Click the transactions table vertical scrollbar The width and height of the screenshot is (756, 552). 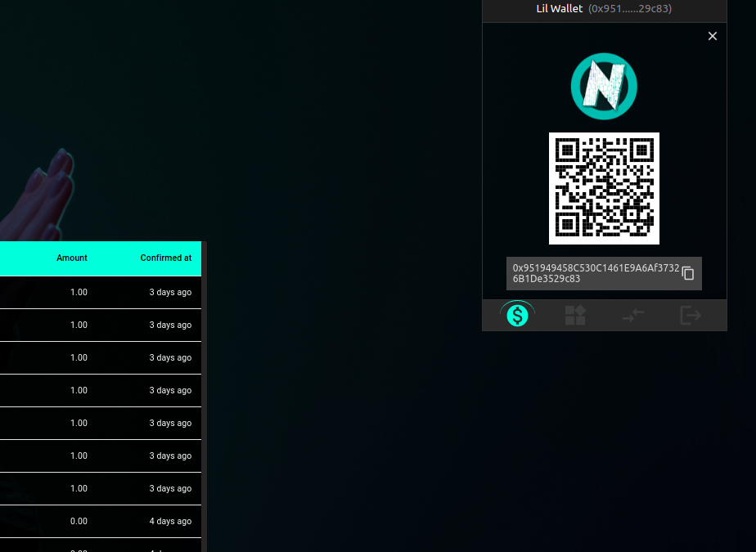[204, 393]
